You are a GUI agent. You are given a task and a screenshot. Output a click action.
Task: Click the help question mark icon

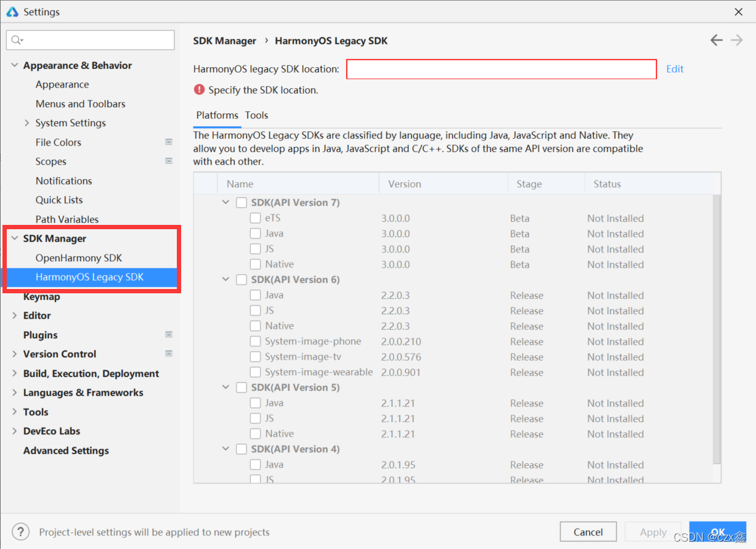[20, 532]
